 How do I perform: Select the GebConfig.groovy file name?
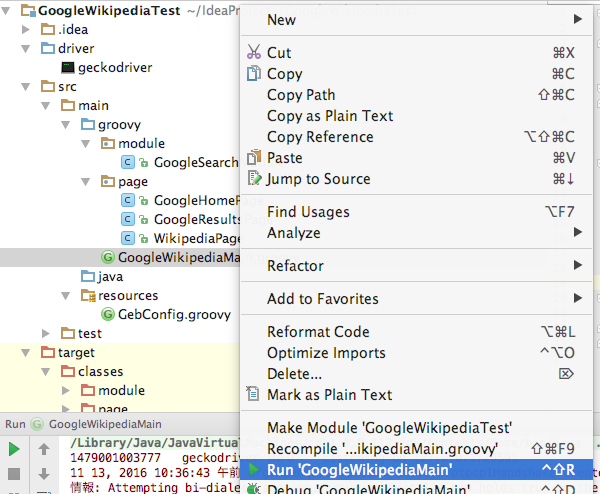(174, 314)
